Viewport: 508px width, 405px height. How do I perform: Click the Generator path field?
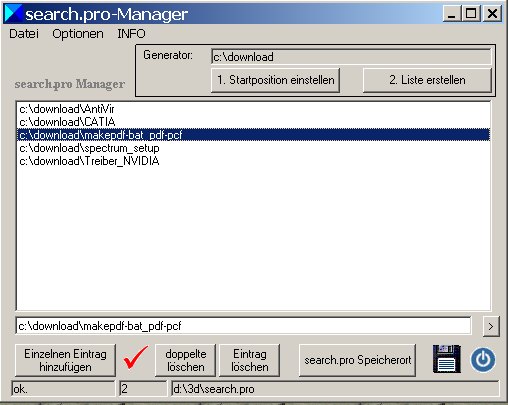(351, 57)
